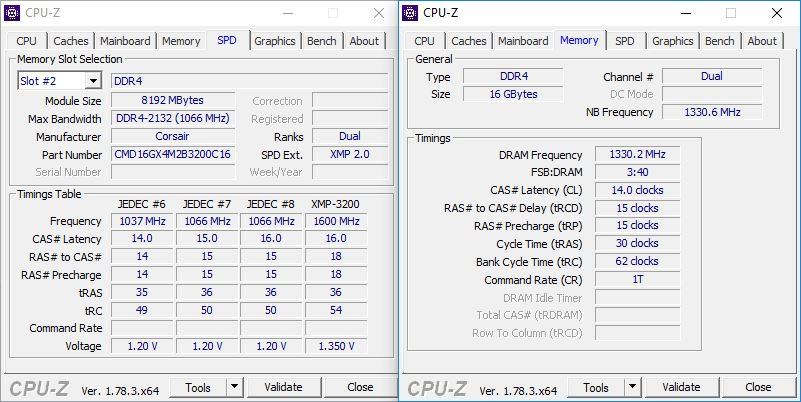Click Ranks value Dual
Screen dimensions: 801x402
pyautogui.click(x=350, y=136)
